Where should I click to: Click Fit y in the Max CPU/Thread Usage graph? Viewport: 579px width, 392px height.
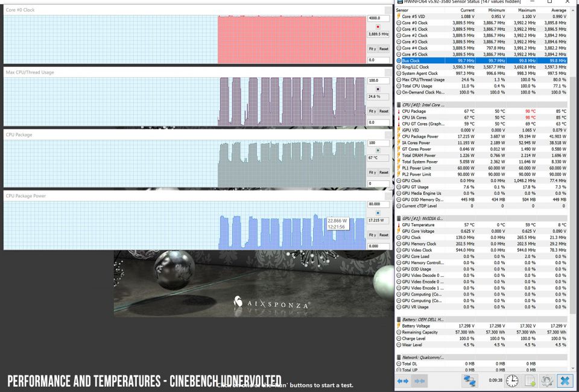tap(372, 111)
